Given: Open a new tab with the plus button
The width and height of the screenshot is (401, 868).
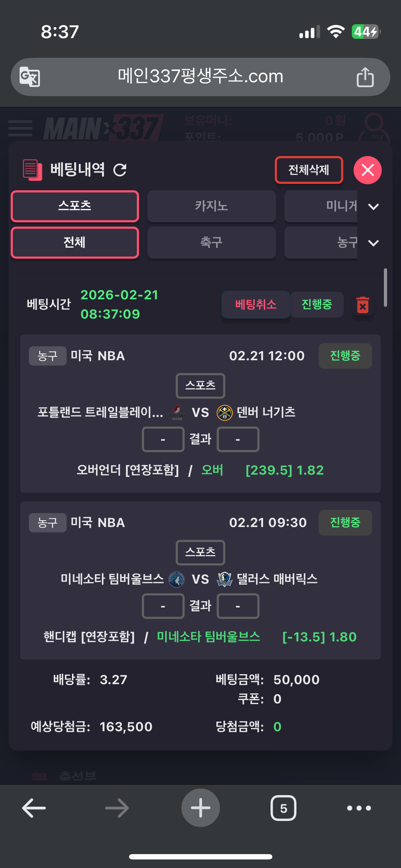Looking at the screenshot, I should coord(200,808).
